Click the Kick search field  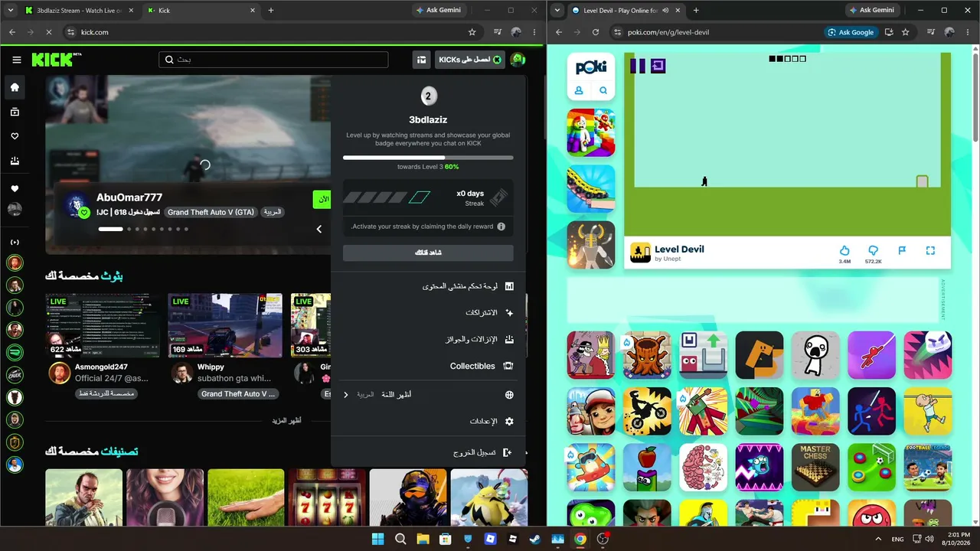tap(273, 60)
